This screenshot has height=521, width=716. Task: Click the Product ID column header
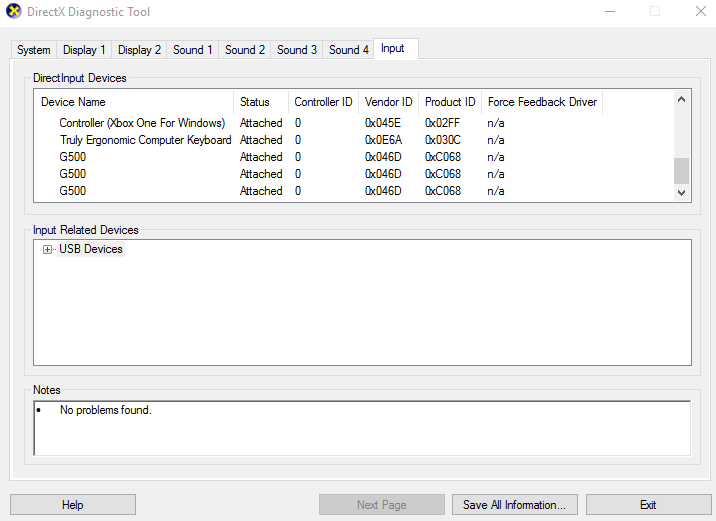[450, 102]
